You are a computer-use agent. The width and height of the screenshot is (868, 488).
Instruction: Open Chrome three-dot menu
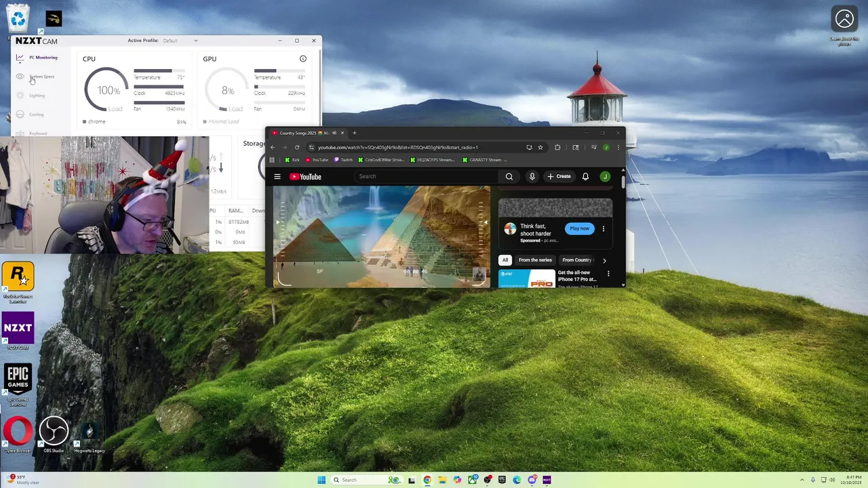pyautogui.click(x=618, y=147)
